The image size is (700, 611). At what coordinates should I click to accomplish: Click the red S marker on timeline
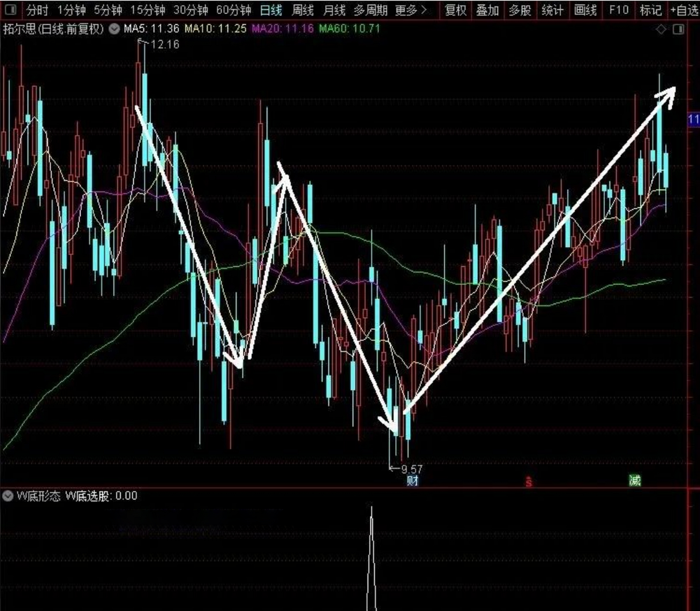click(x=529, y=482)
